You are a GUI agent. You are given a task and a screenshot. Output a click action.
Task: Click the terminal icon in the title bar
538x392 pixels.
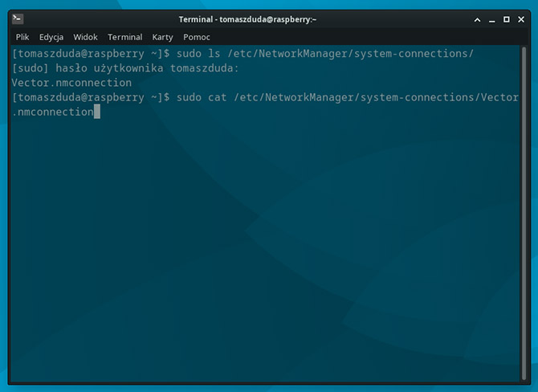tap(18, 19)
